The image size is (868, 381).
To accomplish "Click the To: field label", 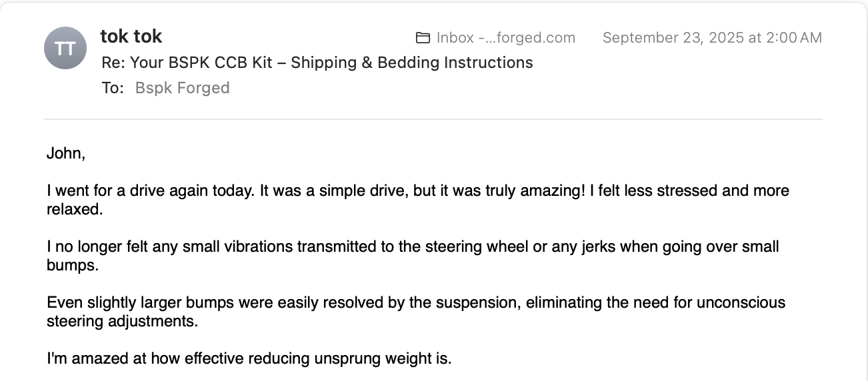I will [113, 88].
